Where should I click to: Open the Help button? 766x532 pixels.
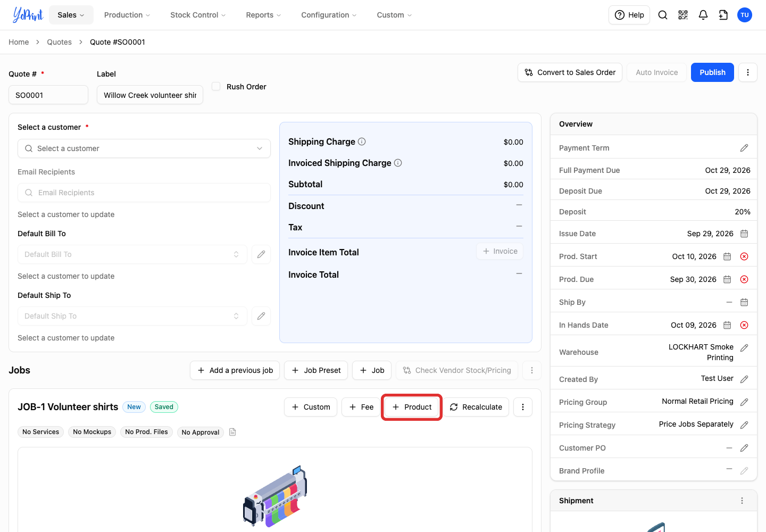629,15
